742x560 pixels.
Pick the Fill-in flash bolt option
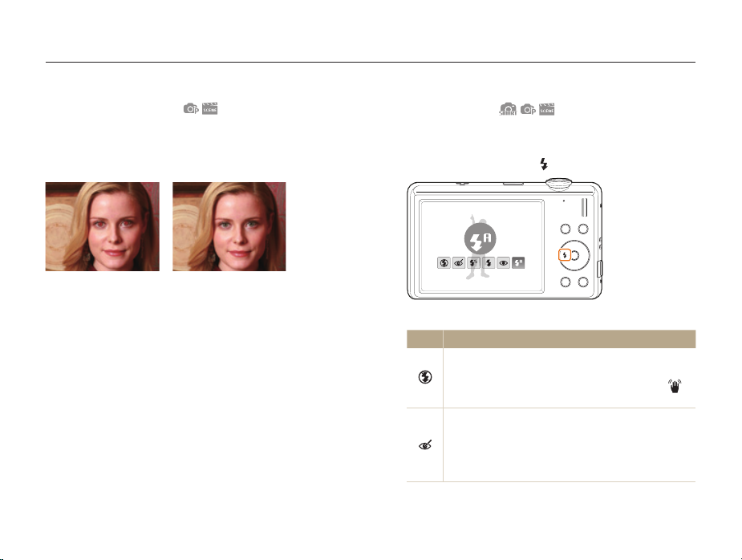click(489, 263)
